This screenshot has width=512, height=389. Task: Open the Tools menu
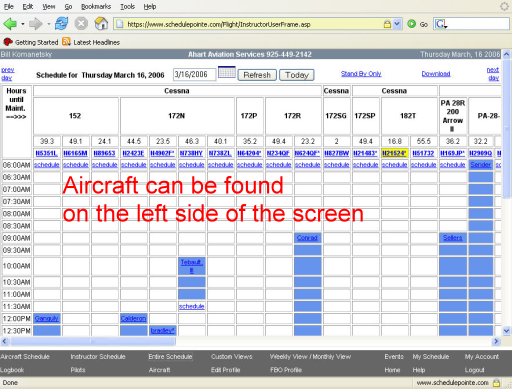click(x=127, y=6)
